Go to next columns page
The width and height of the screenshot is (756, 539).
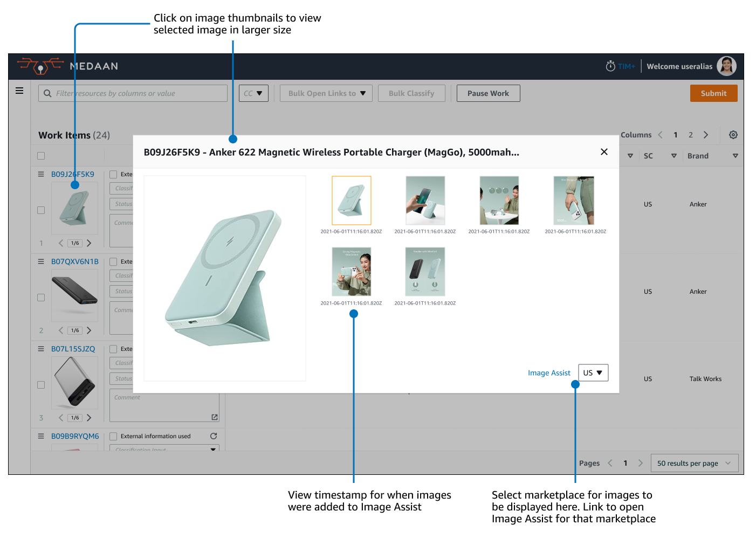tap(706, 135)
